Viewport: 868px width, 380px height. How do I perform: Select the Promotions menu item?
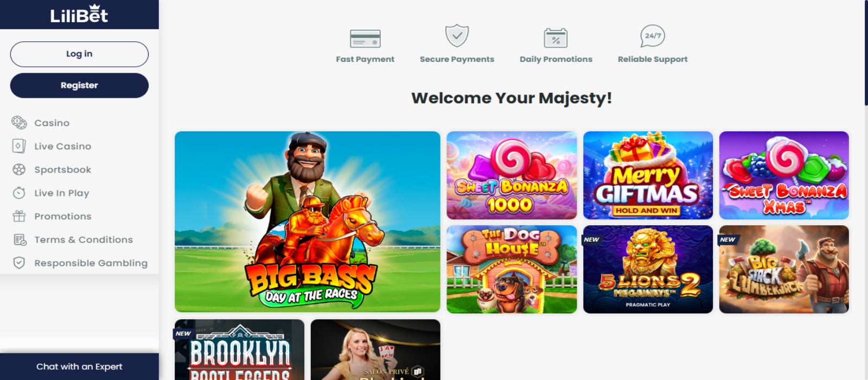(x=63, y=216)
